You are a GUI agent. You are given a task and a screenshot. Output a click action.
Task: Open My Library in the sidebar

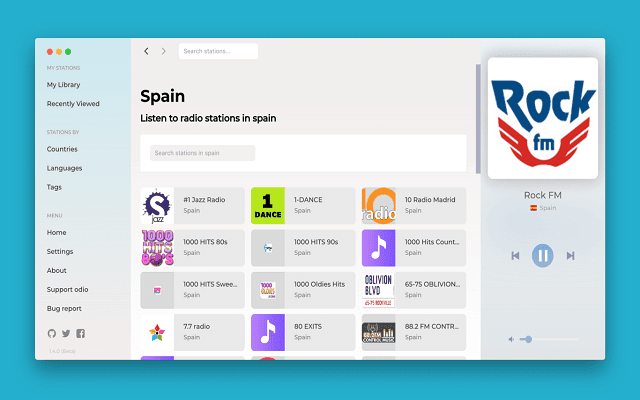(63, 85)
